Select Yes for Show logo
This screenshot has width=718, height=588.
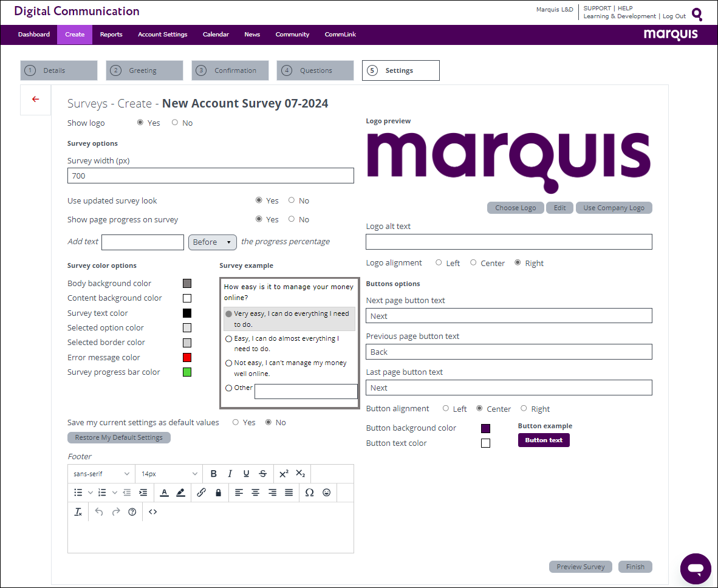[x=140, y=122]
